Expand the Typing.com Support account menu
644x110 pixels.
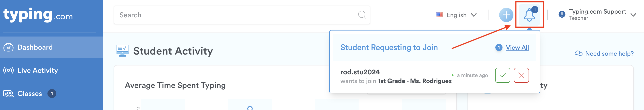coord(633,15)
